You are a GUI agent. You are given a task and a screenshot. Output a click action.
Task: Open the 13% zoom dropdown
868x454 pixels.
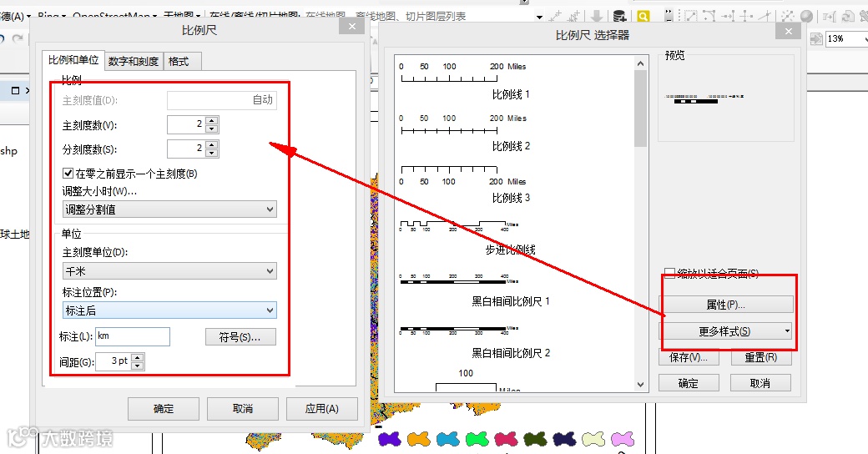click(864, 38)
